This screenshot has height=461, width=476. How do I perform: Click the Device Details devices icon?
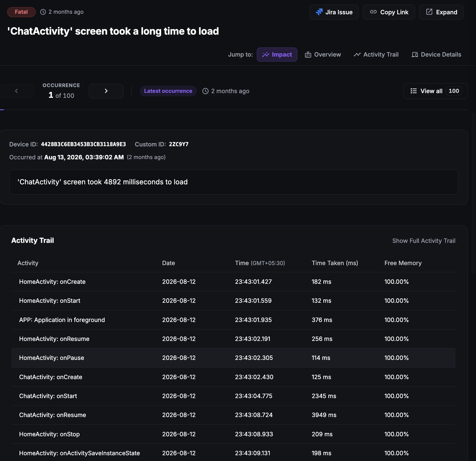415,55
